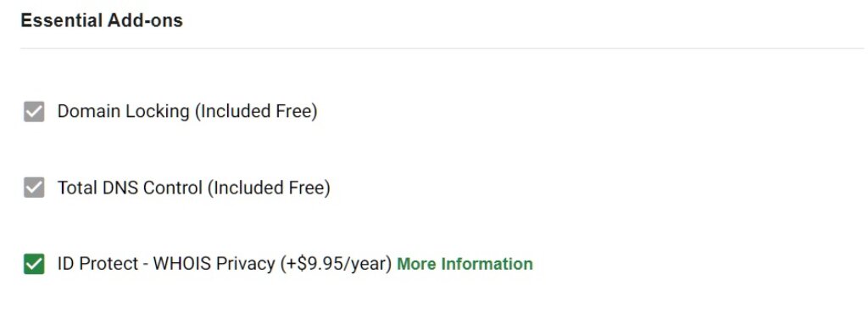Click the ID Protect label text
Viewport: 868px width, 314px height.
coord(224,264)
